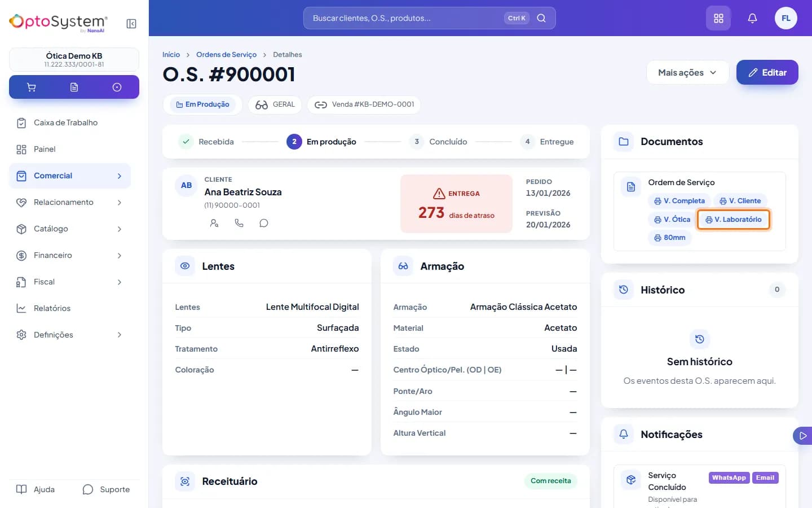This screenshot has height=508, width=812.
Task: Open Venda #KB-DEMO-0001 link
Action: coord(364,104)
